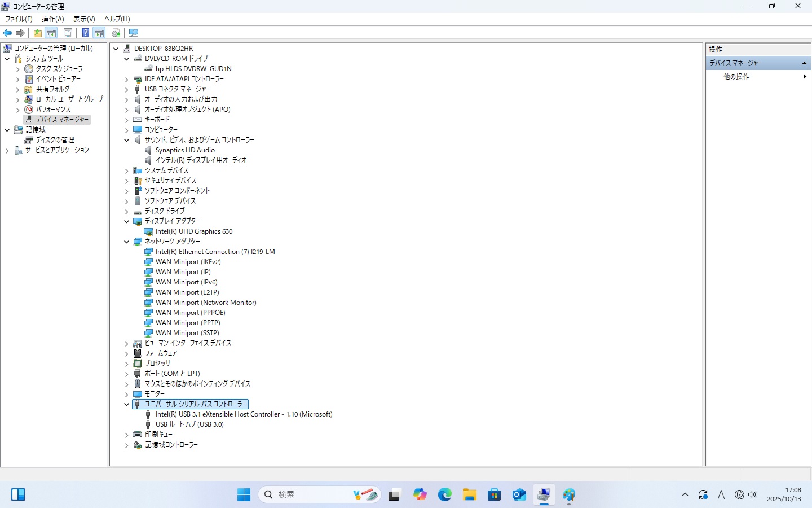Image resolution: width=812 pixels, height=508 pixels.
Task: Select ディスクの管理 in left tree
Action: [55, 140]
